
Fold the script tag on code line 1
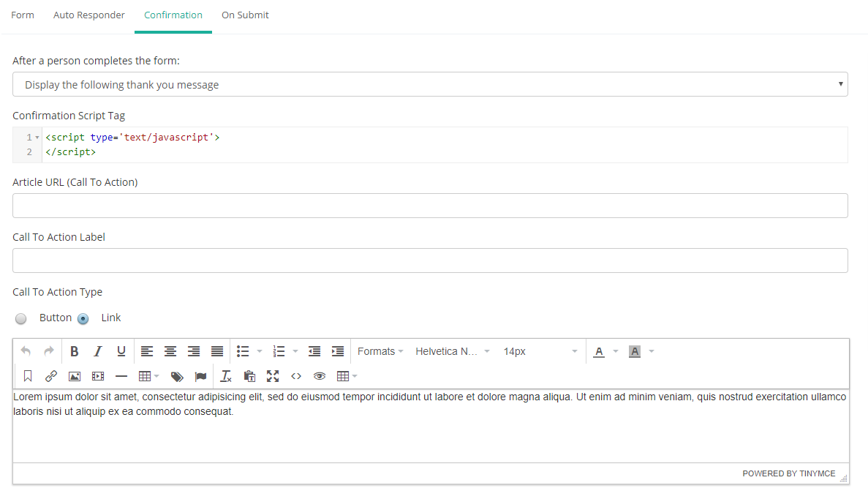(x=37, y=138)
